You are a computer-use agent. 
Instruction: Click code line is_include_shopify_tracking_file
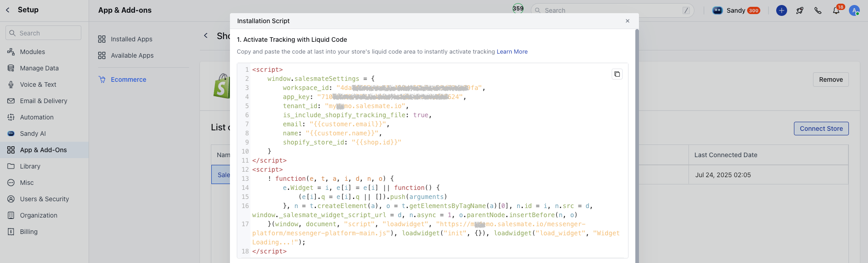point(357,115)
